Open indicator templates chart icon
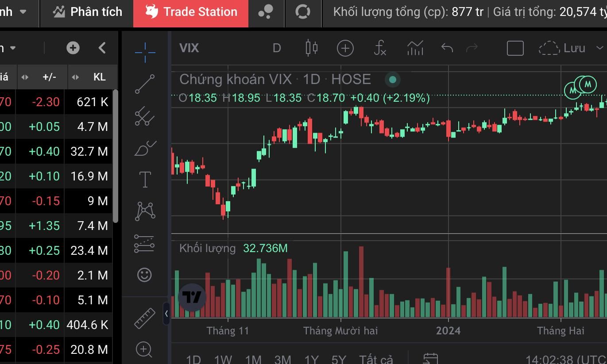The width and height of the screenshot is (607, 364). click(x=415, y=48)
